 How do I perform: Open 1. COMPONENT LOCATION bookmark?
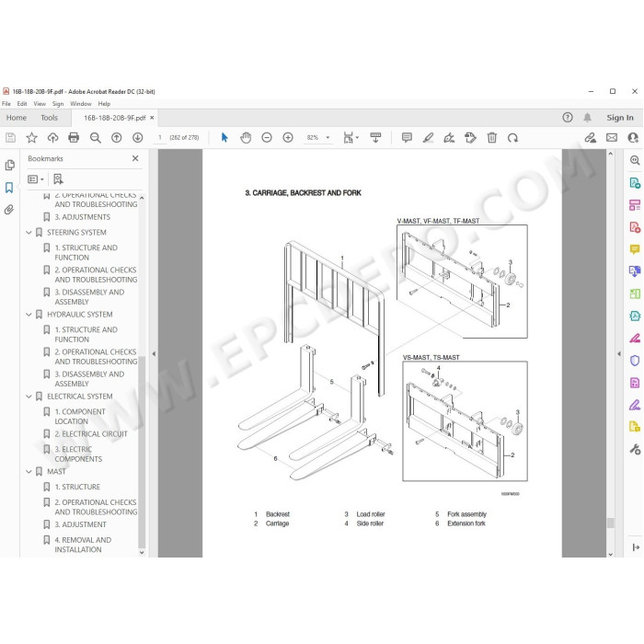(80, 417)
